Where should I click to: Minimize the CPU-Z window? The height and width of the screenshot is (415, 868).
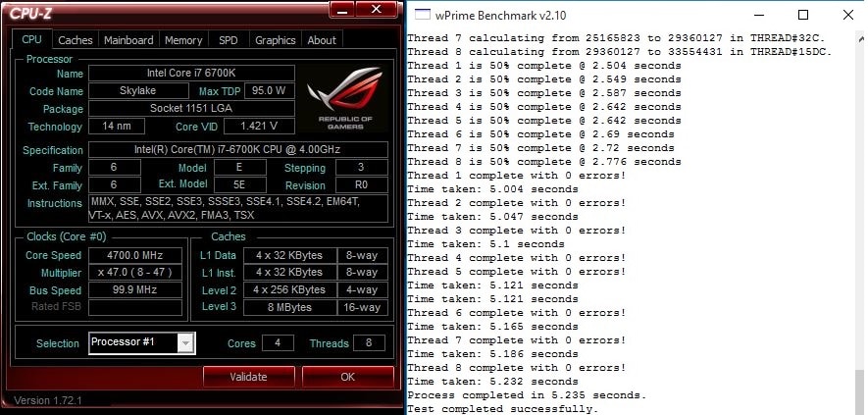pos(341,8)
